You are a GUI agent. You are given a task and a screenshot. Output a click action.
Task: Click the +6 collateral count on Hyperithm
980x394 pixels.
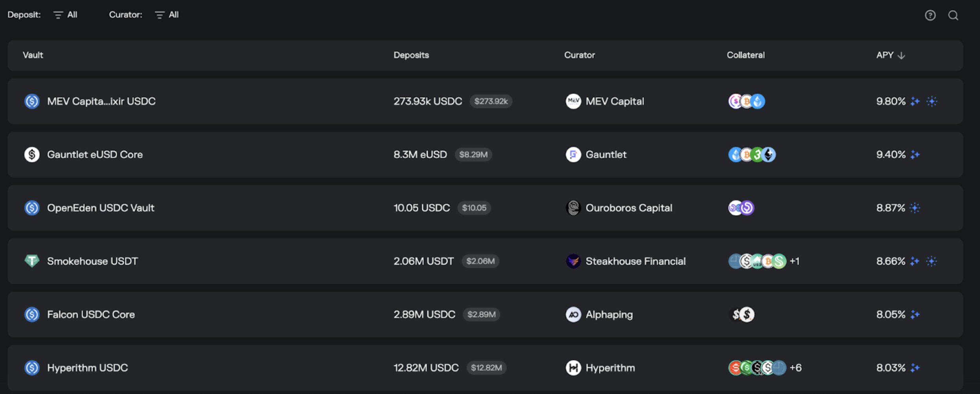pyautogui.click(x=795, y=368)
